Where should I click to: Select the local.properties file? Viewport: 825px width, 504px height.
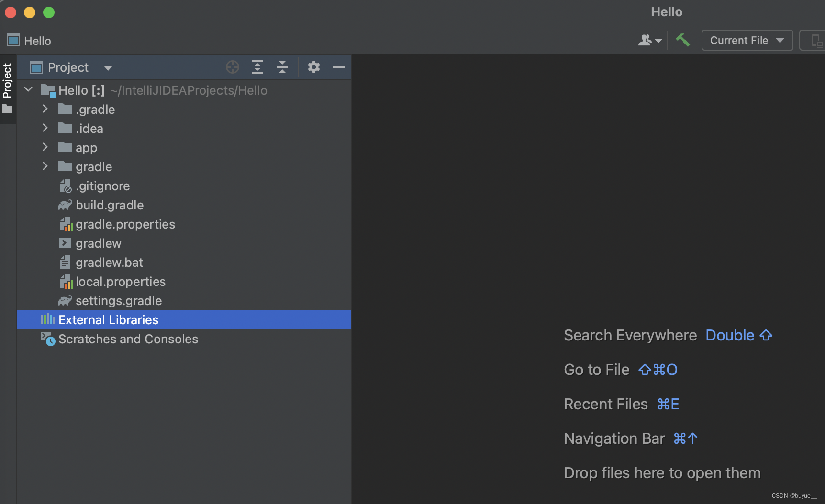tap(121, 282)
